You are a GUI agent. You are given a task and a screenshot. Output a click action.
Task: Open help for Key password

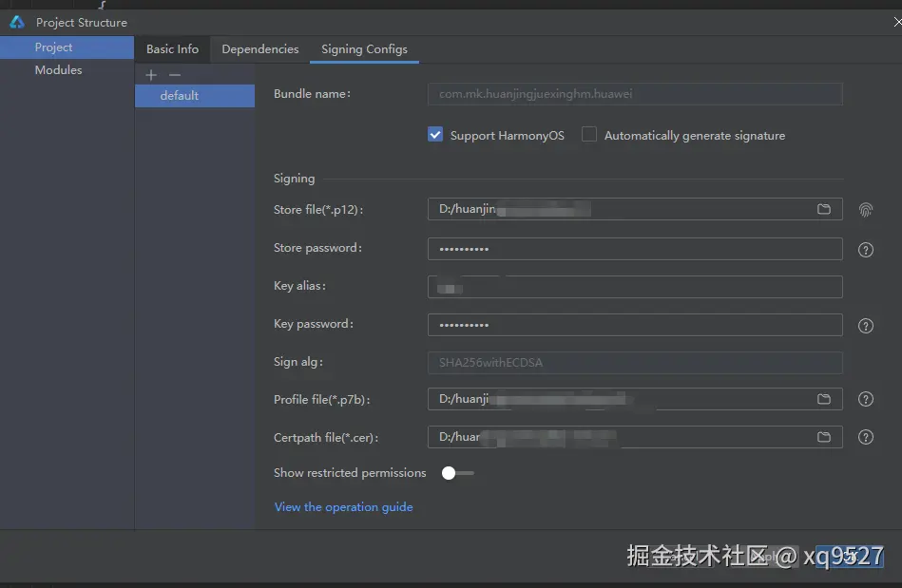tap(865, 326)
